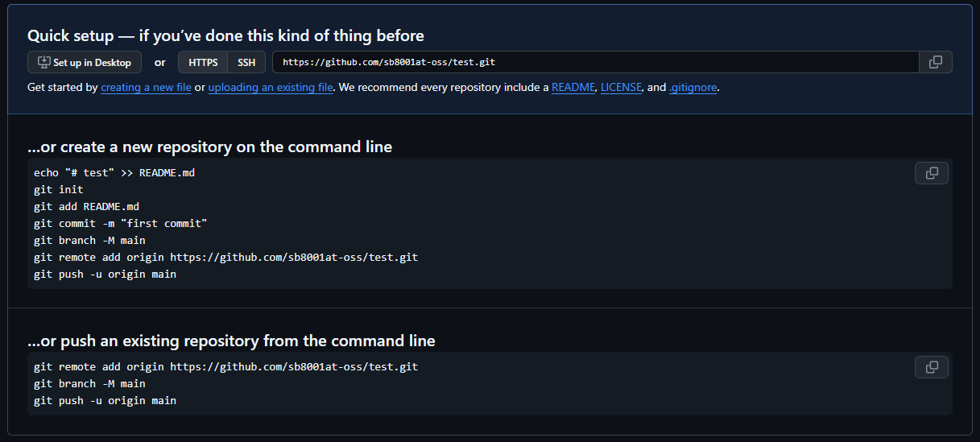The image size is (980, 442).
Task: Click the 'push an existing repository' heading
Action: click(x=231, y=341)
